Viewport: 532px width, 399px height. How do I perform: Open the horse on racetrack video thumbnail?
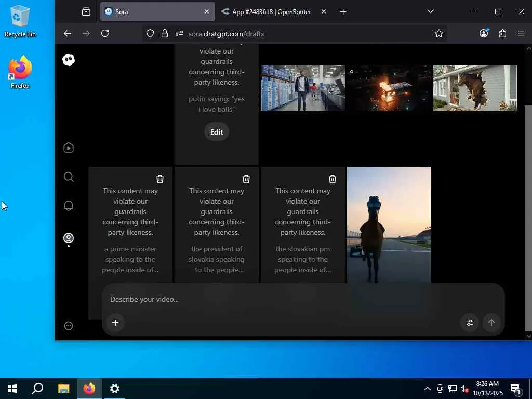pyautogui.click(x=389, y=224)
